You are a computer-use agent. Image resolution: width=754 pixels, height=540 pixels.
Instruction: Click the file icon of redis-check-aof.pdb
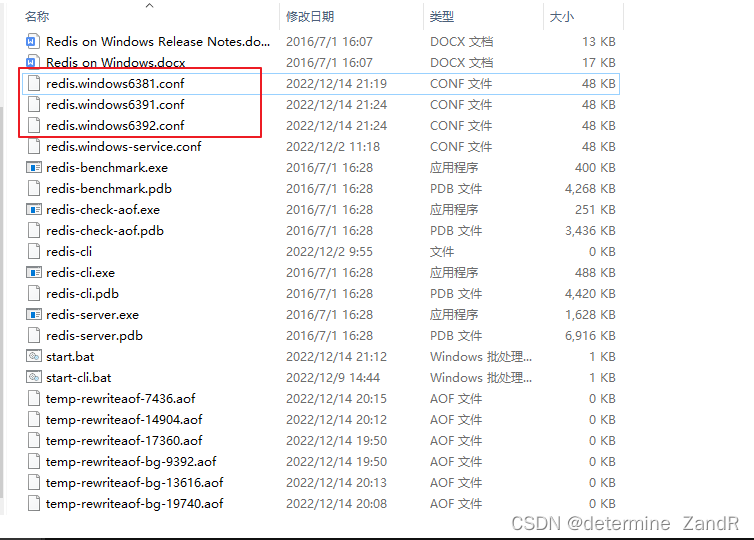click(x=34, y=231)
